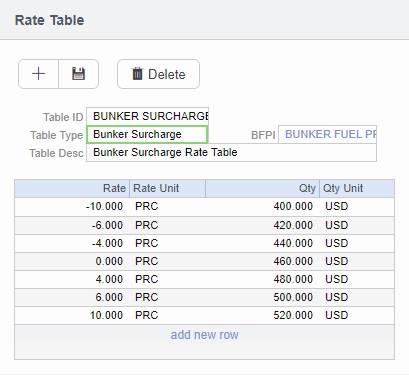
Task: Select the rate cell showing -10.000
Action: [x=72, y=207]
